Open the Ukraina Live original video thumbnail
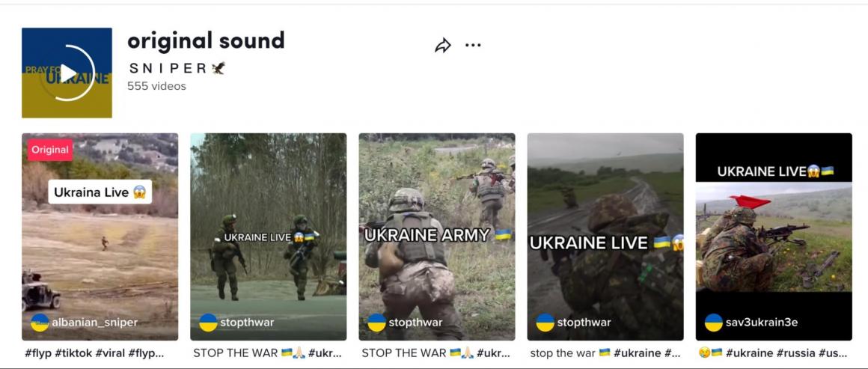Screen dimensions: 868x369 (x=100, y=237)
